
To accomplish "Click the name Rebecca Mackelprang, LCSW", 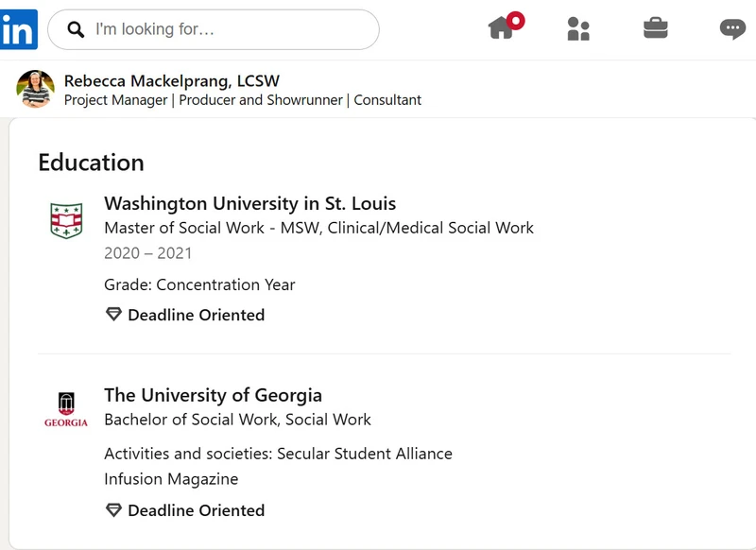I will 172,80.
